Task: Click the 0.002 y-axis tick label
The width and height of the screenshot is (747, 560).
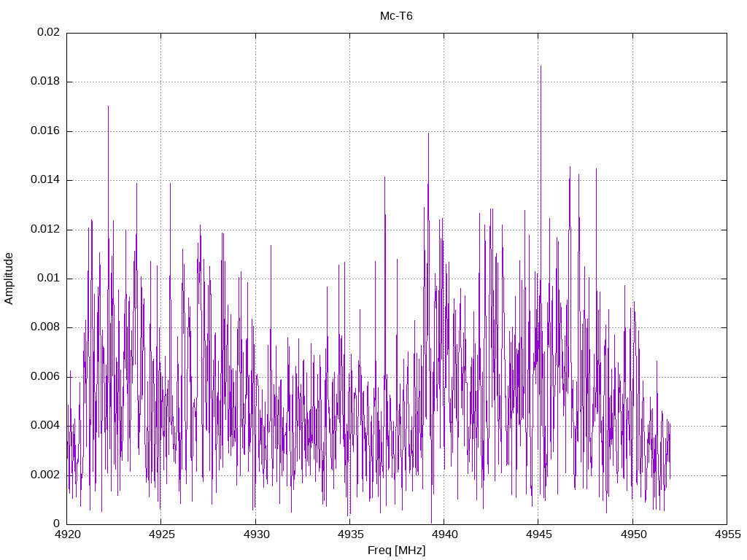Action: [46, 475]
